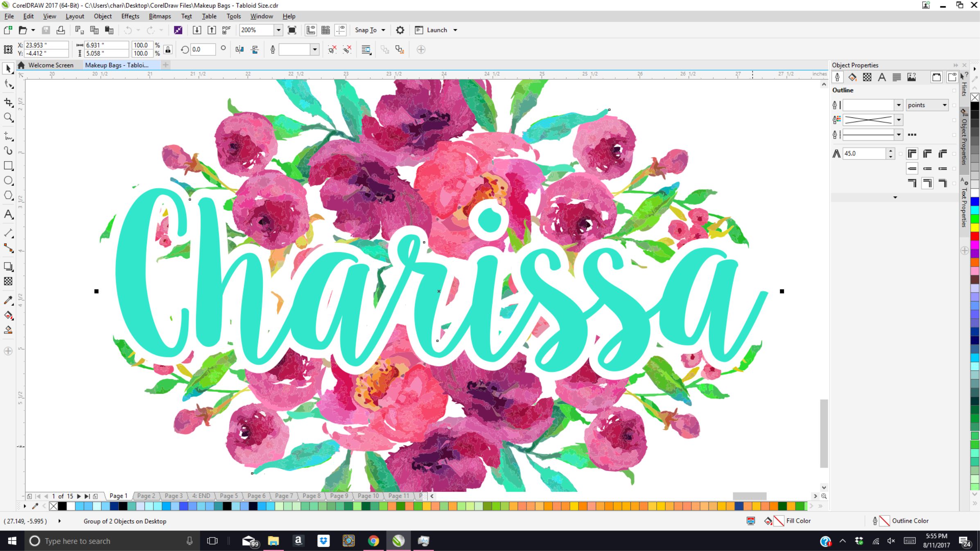Click the Print icon
980x551 pixels.
click(x=61, y=30)
